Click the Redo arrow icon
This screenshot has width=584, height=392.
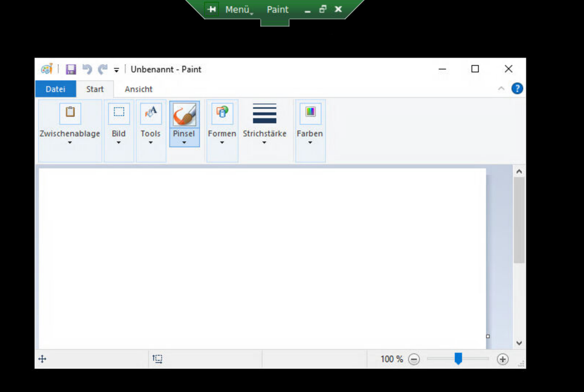point(103,69)
